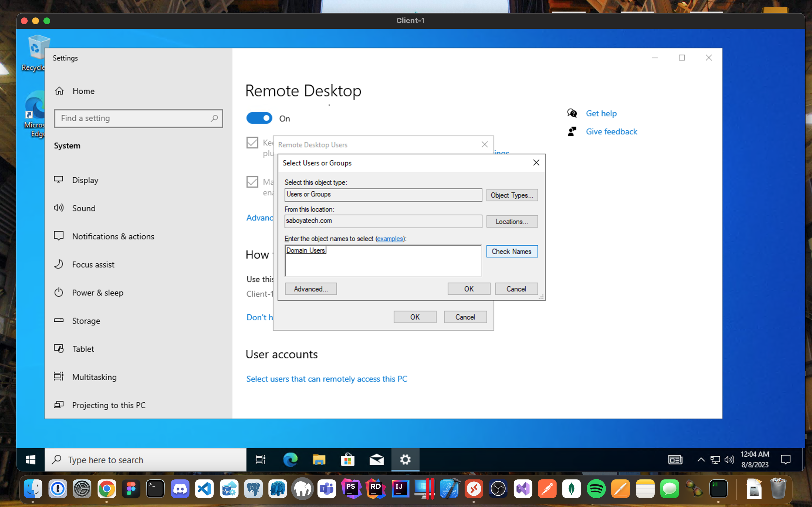Open Task View from the taskbar
812x507 pixels.
coord(261,459)
